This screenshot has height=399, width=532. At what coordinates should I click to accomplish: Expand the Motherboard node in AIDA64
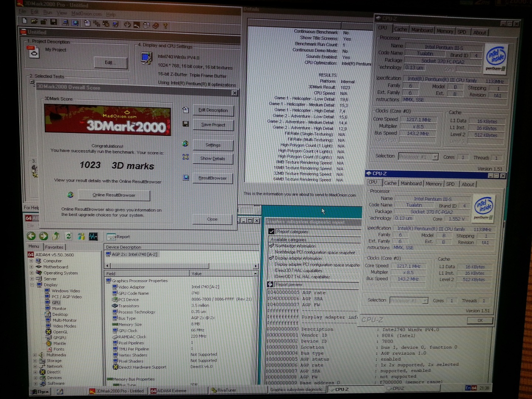click(31, 267)
